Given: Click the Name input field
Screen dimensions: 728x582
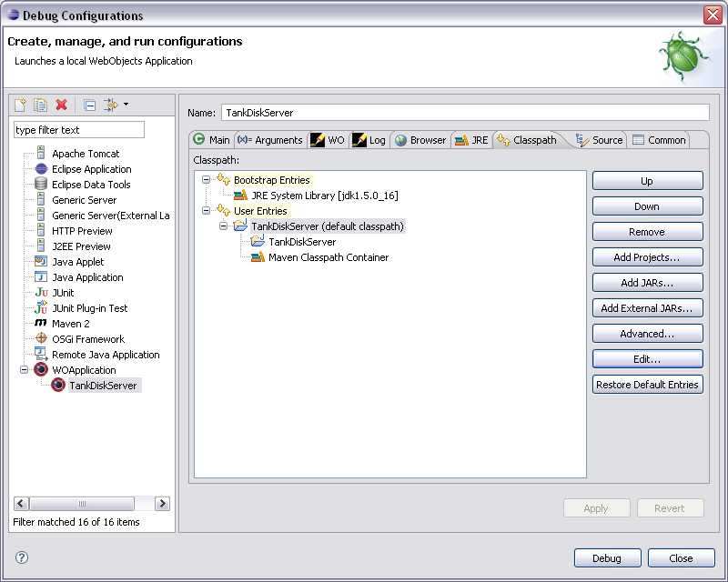Looking at the screenshot, I should pos(465,113).
